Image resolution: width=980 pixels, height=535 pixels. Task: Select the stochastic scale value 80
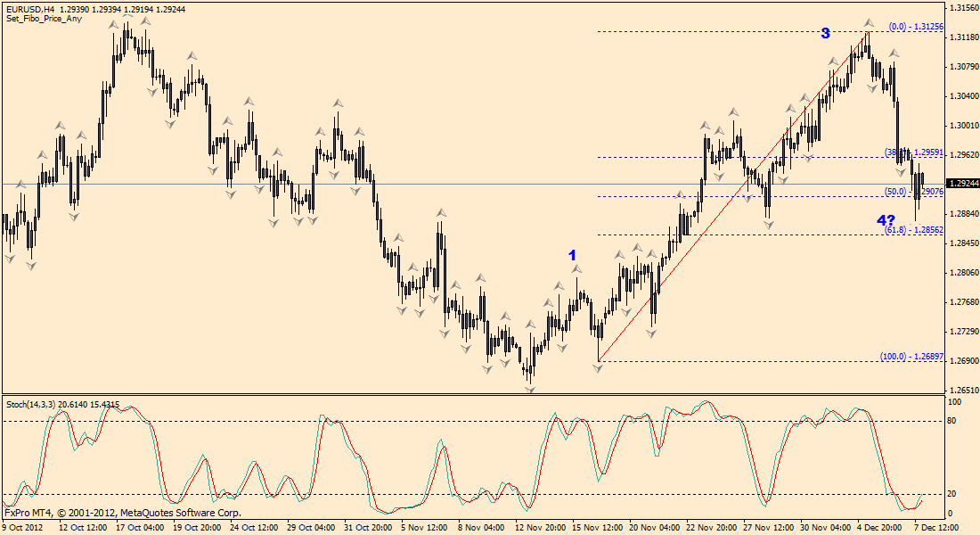[x=951, y=421]
